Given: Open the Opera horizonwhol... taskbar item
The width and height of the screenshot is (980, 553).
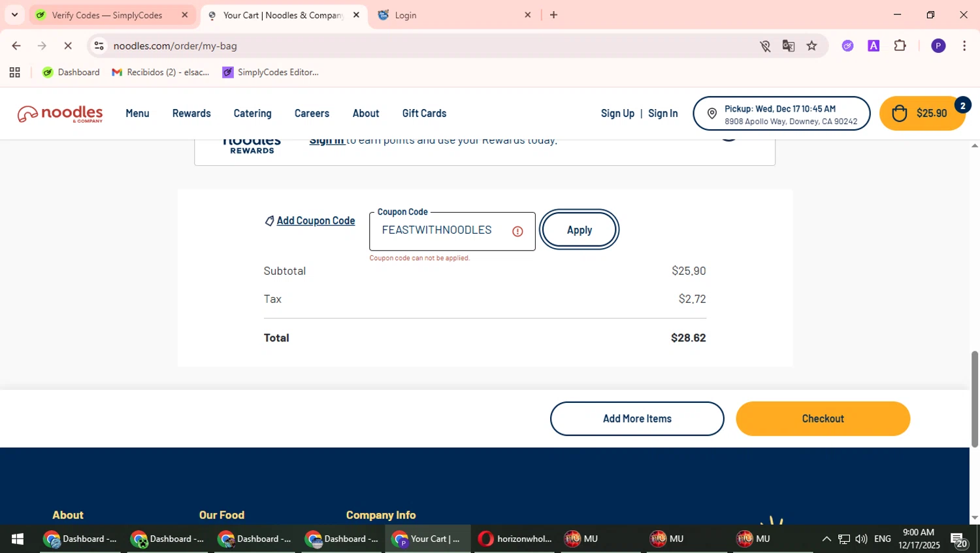Looking at the screenshot, I should (x=515, y=539).
